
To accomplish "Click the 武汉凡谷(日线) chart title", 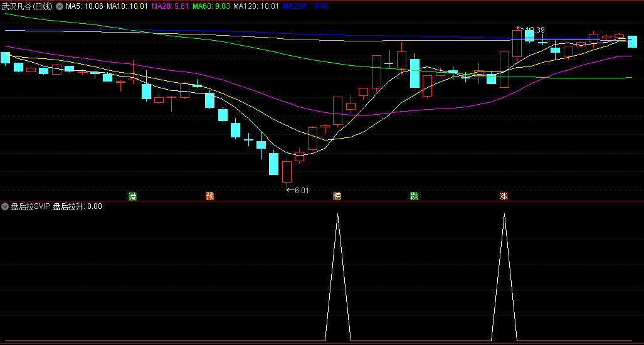I will 27,6.
